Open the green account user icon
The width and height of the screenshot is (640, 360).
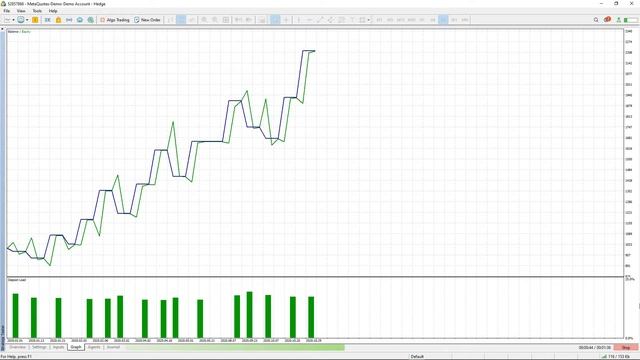click(x=619, y=20)
